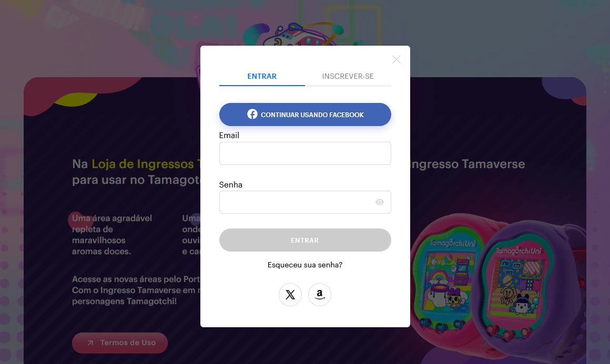Screen dimensions: 610x364
Task: Close the login dialog with the X
Action: [396, 59]
